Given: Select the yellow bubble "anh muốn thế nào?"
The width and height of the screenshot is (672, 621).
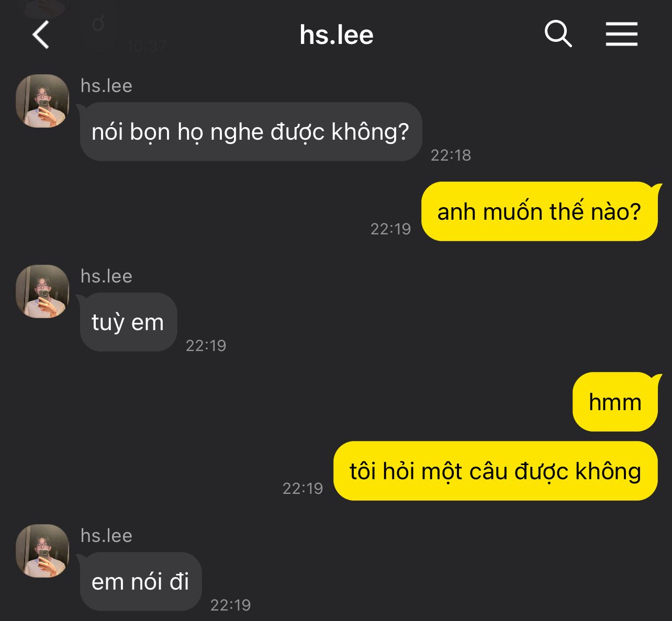Looking at the screenshot, I should [x=539, y=212].
